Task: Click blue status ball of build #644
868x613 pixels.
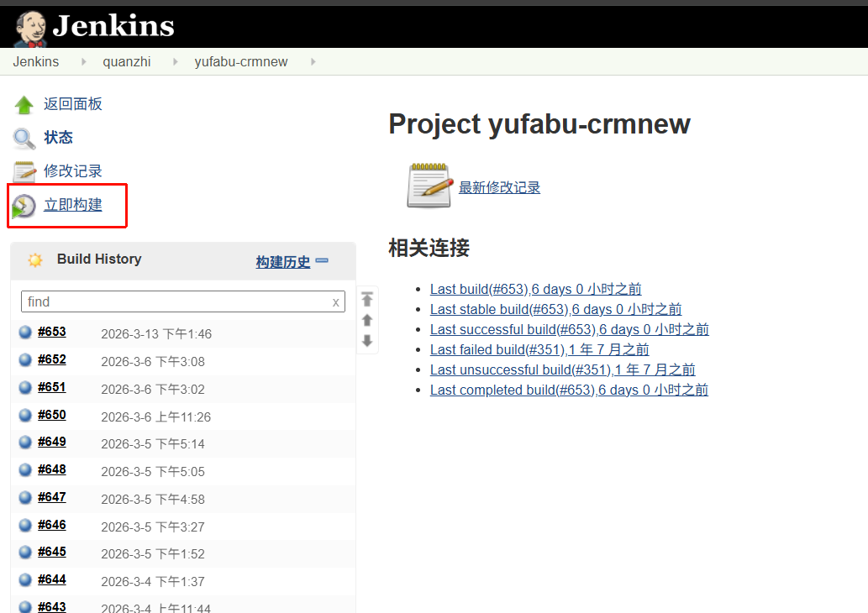Action: 25,579
